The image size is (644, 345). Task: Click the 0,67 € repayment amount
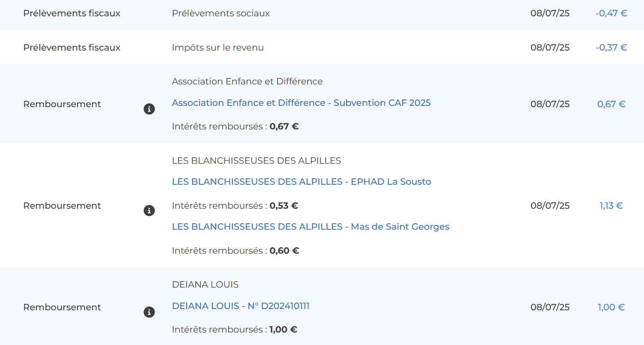click(611, 104)
